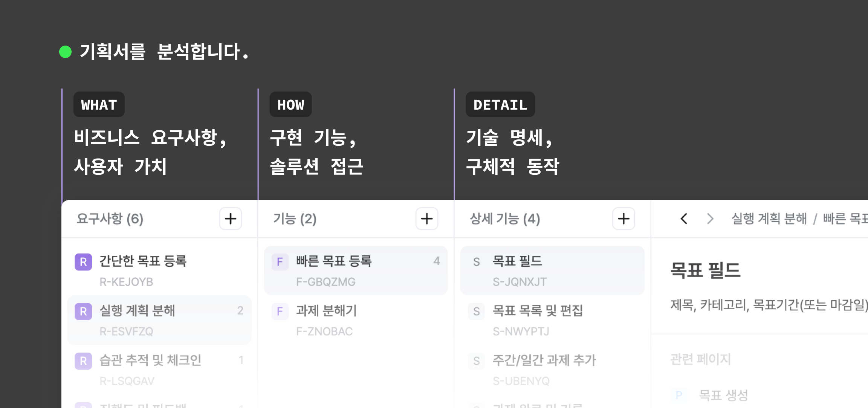
Task: Click the F icon on the 빠른 목표 등록 card
Action: coord(280,261)
